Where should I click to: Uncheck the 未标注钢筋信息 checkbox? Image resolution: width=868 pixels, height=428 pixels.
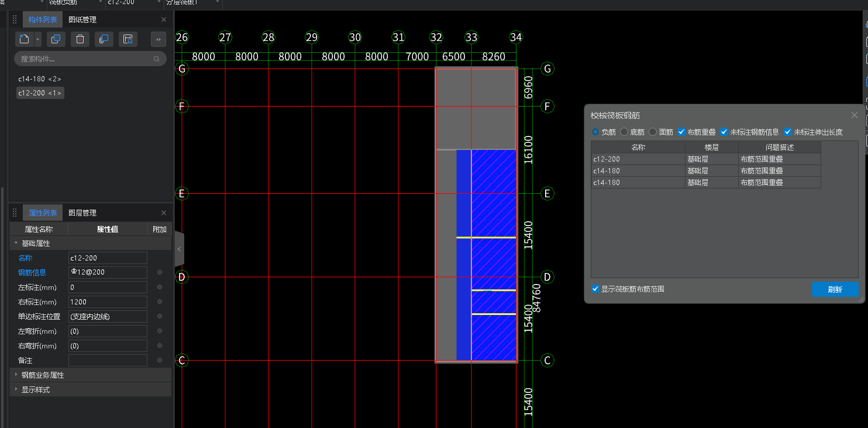click(724, 132)
